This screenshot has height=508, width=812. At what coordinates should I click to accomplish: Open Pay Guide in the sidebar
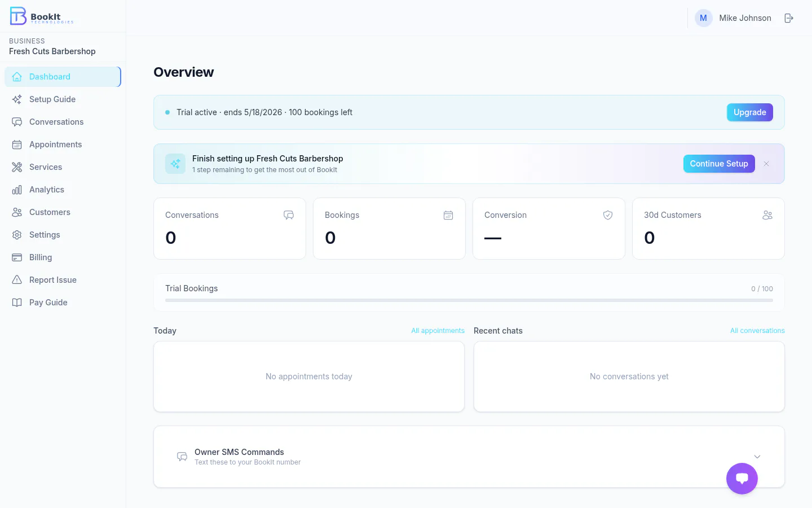pos(63,303)
